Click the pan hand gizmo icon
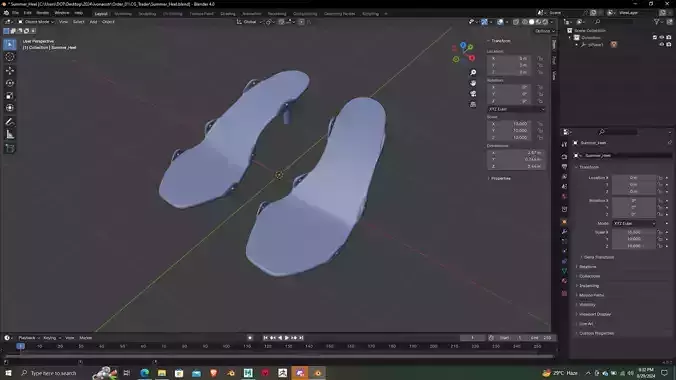676x380 pixels. (473, 83)
